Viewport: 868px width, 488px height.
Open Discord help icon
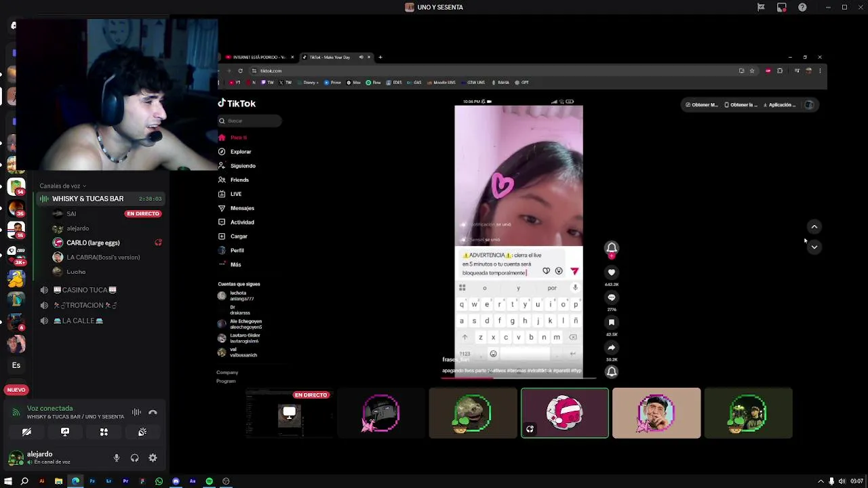(x=802, y=7)
